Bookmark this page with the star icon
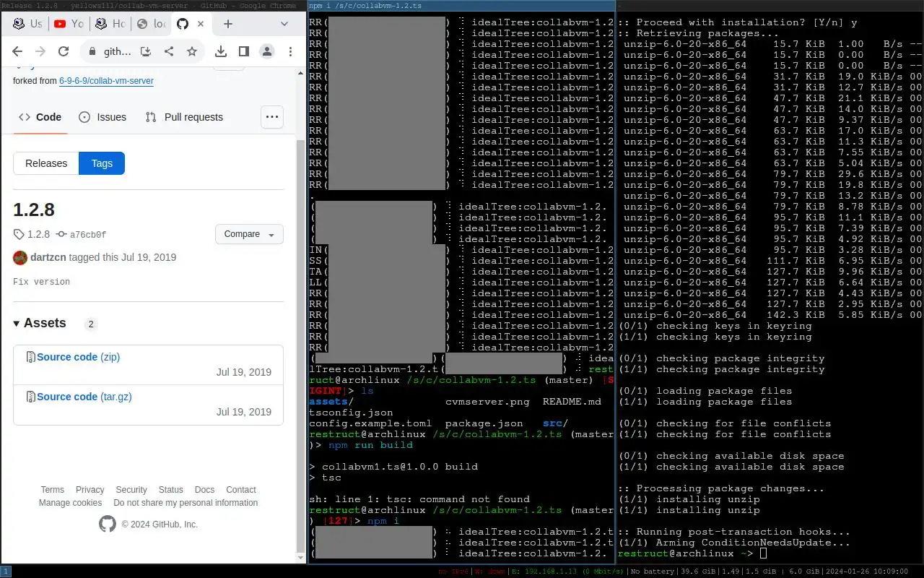924x578 pixels. pos(192,51)
